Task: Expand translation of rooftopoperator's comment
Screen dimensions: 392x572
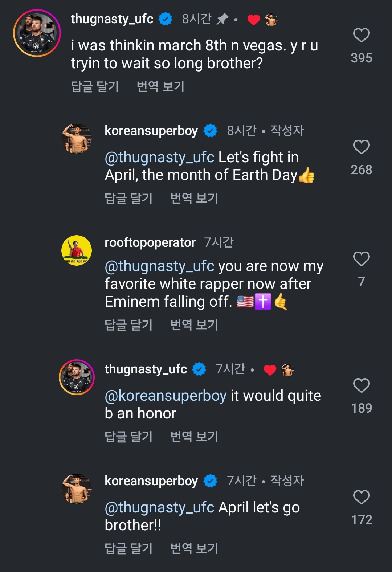Action: coord(194,325)
